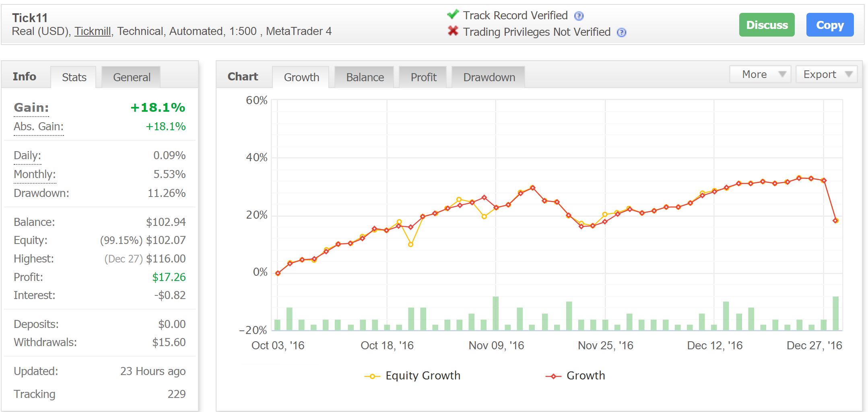Click the tallest volume bar near Nov 09

coord(495,314)
